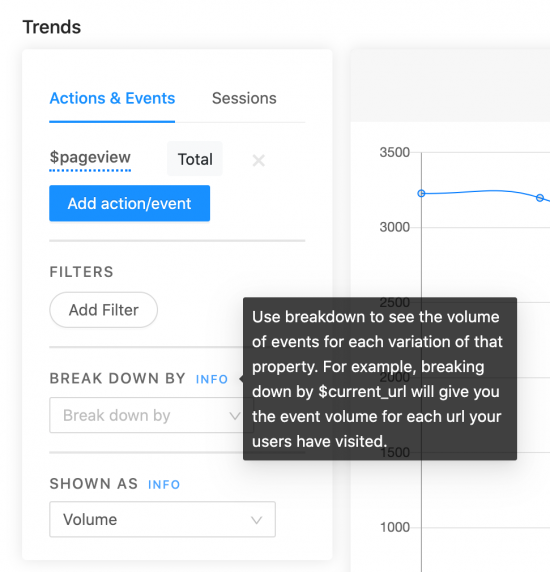Select the Actions & Events tab
The width and height of the screenshot is (550, 572).
(112, 98)
